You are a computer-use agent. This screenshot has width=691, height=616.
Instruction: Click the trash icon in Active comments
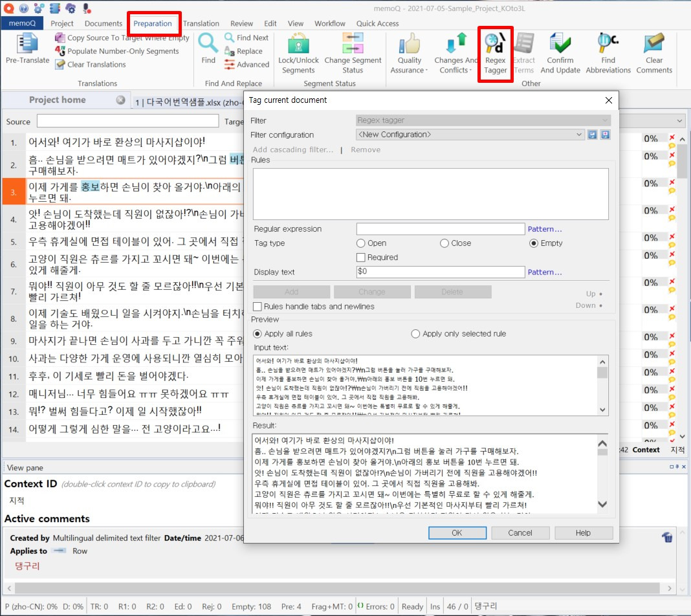tap(667, 537)
